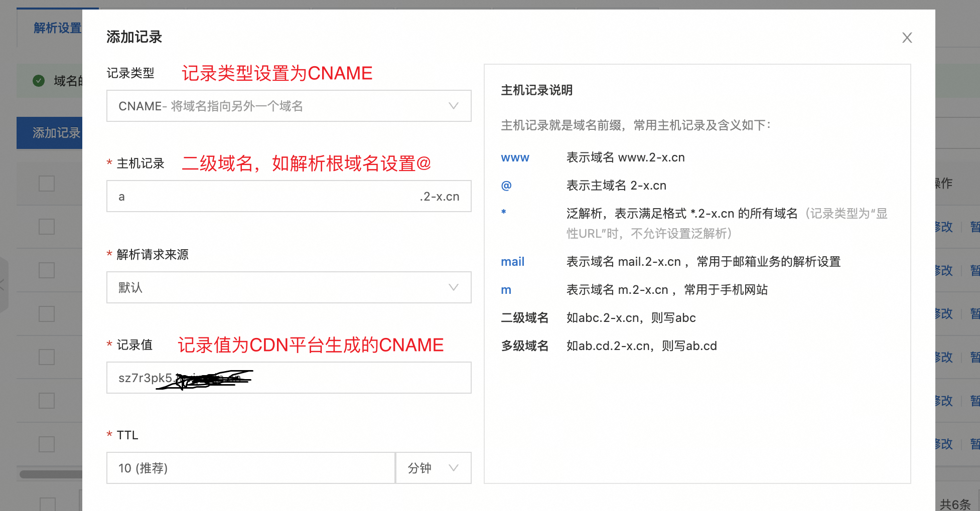Open the 解析请求来源 dropdown showing 默认
Screen dimensions: 980x511
[x=289, y=287]
